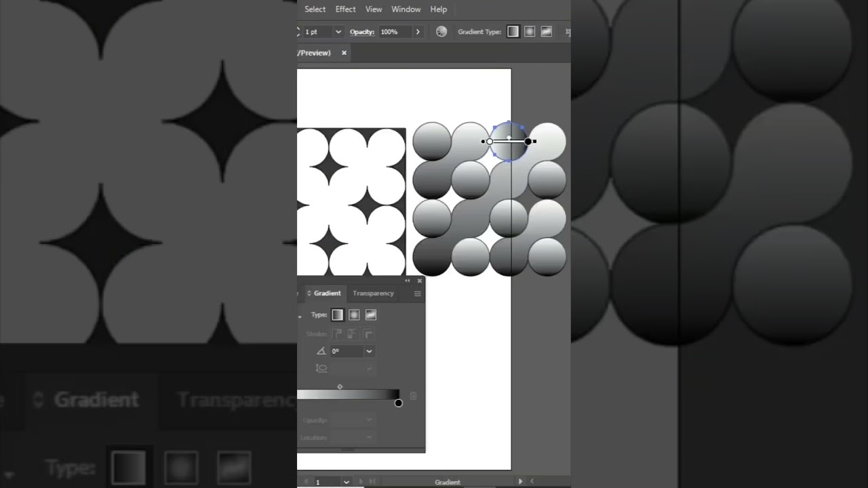Delete gradient stop with trash icon

413,396
